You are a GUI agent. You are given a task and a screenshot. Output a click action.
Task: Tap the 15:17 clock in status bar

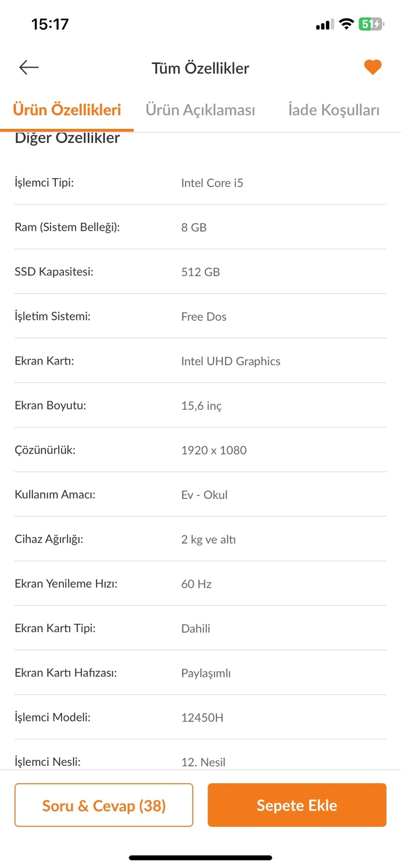(50, 24)
